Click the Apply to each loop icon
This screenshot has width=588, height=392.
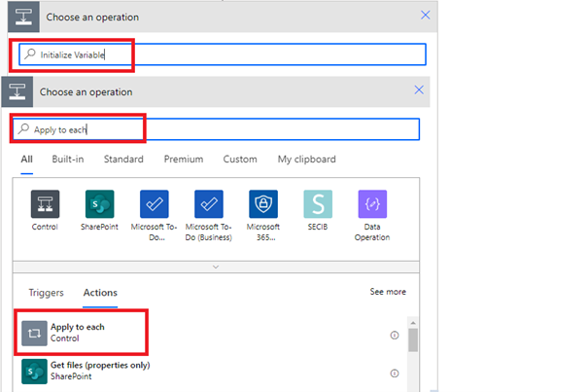34,333
